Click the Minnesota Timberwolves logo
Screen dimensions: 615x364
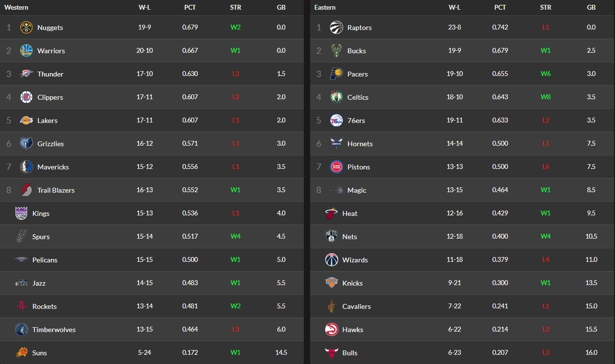(x=21, y=330)
